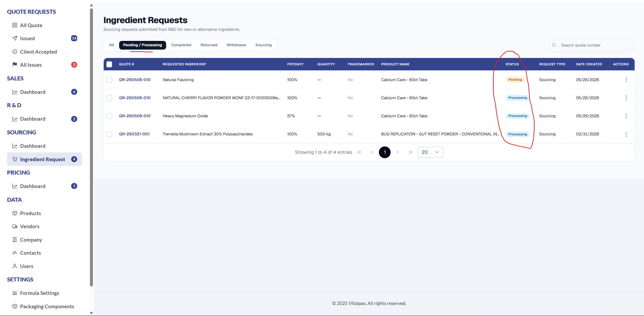
Task: Click the Company building icon
Action: [15, 240]
